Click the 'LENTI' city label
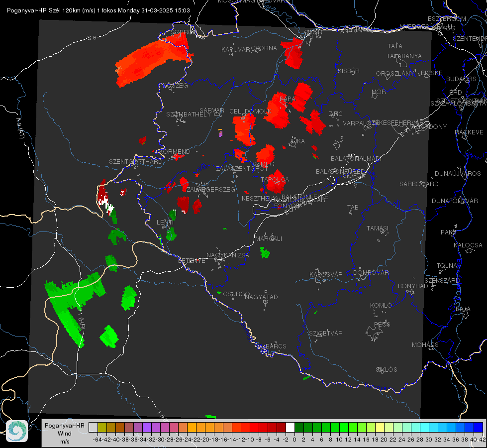 165,223
